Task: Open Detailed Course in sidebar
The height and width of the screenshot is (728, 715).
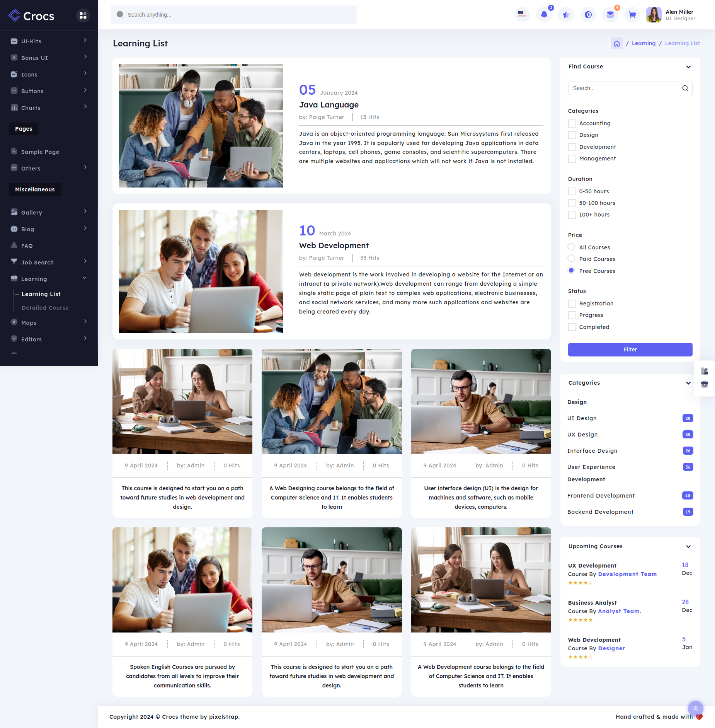Action: tap(45, 308)
